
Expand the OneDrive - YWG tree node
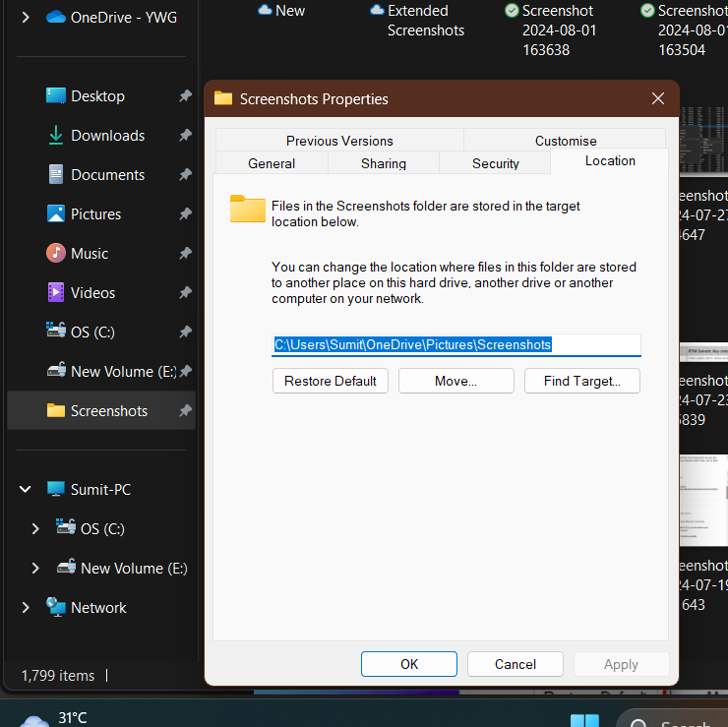coord(26,18)
